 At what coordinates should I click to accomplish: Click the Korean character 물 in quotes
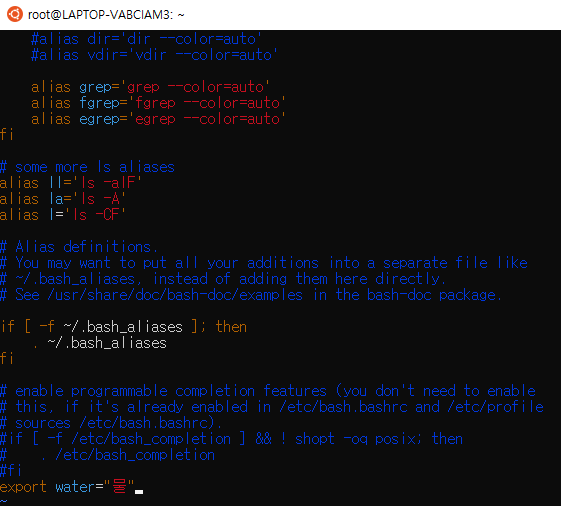[x=119, y=487]
